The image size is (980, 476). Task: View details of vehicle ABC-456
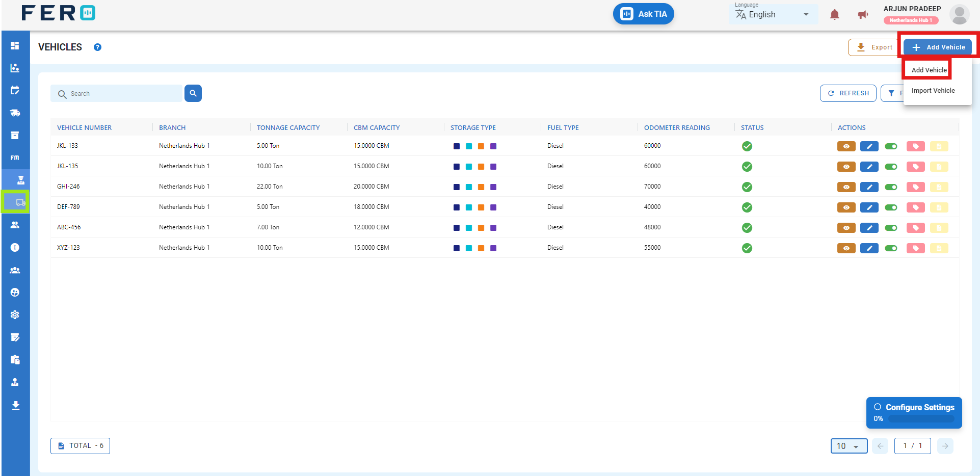pos(846,228)
